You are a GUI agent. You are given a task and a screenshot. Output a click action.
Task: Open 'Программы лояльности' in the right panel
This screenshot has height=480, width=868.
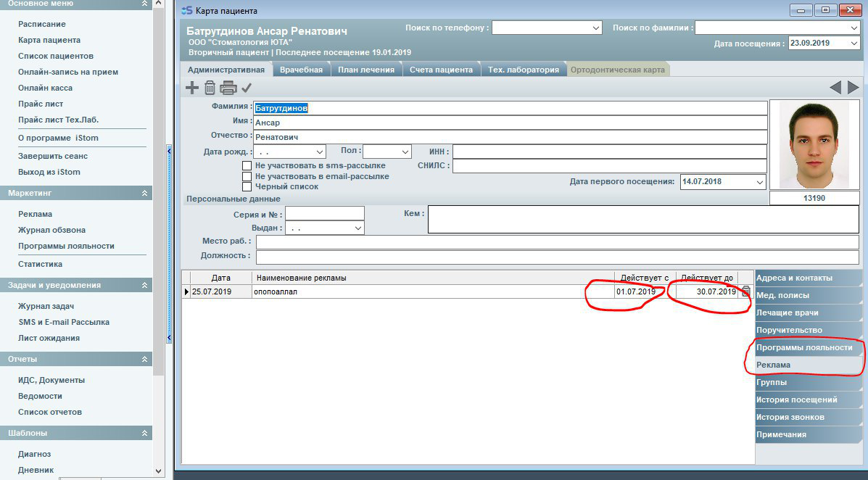point(804,347)
